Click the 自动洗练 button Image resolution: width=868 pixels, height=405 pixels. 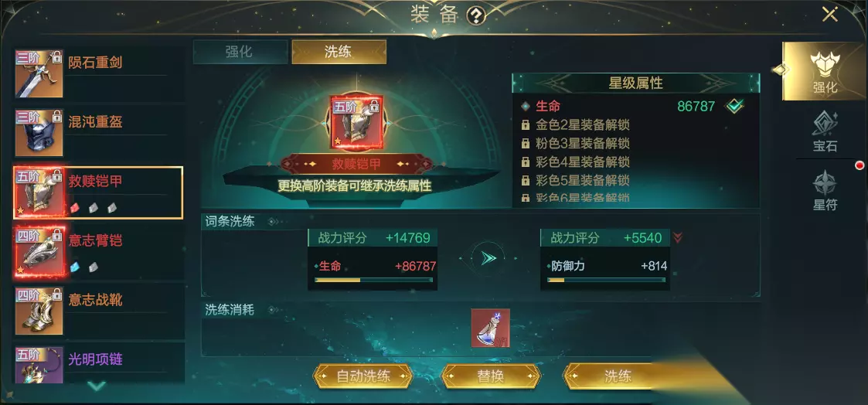click(363, 376)
